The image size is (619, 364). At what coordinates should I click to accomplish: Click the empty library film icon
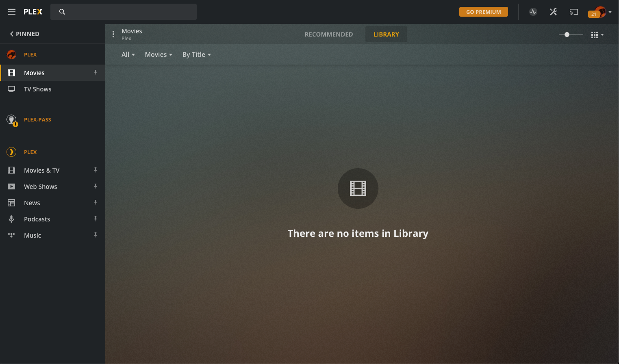pos(358,188)
